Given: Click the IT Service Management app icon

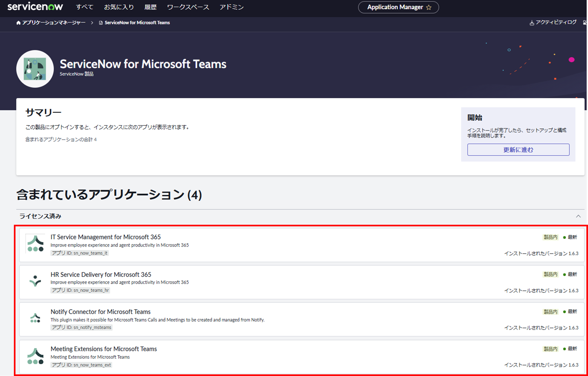Looking at the screenshot, I should click(35, 243).
